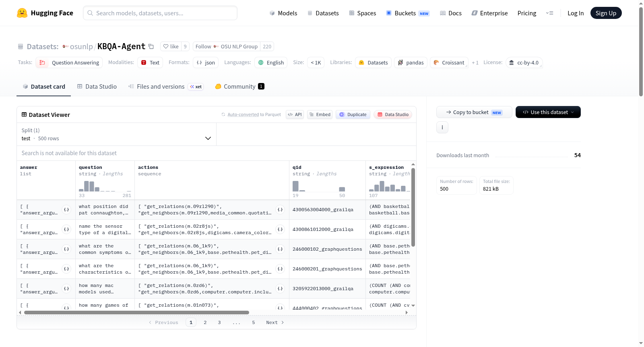Screen dimensions: 644x347
Task: Open Models in the top navigation
Action: [283, 13]
